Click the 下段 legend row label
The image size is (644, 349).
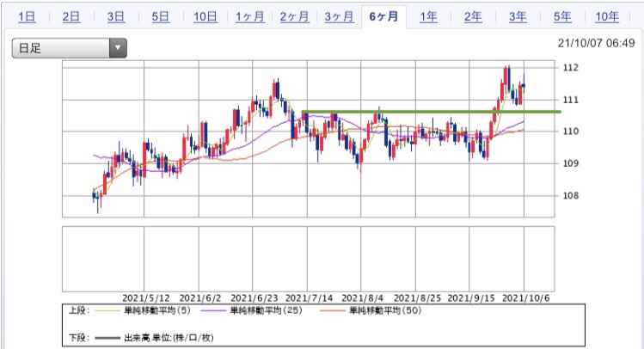pos(78,338)
